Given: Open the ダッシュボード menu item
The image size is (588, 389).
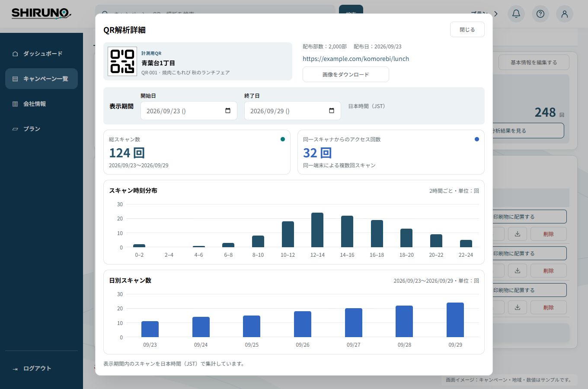Looking at the screenshot, I should [42, 54].
